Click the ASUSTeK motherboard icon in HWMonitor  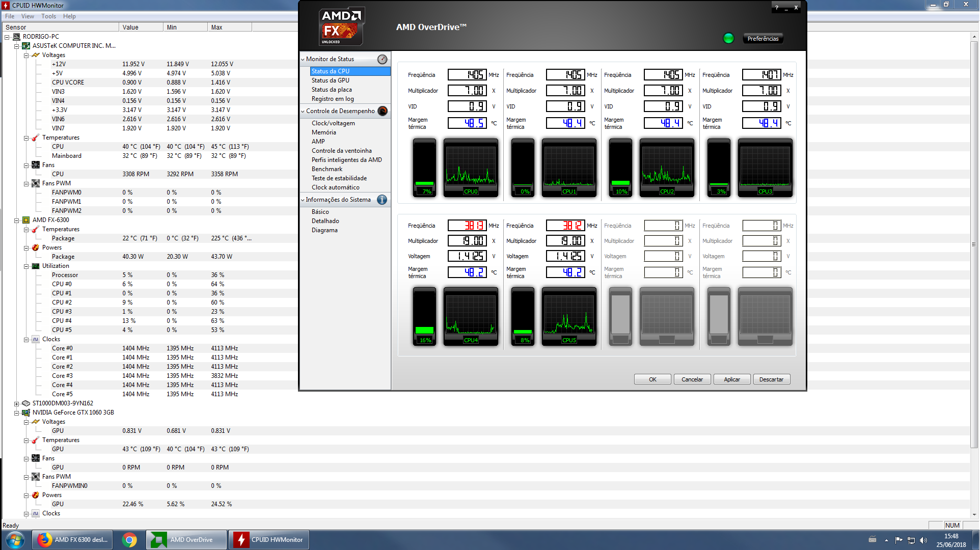26,46
